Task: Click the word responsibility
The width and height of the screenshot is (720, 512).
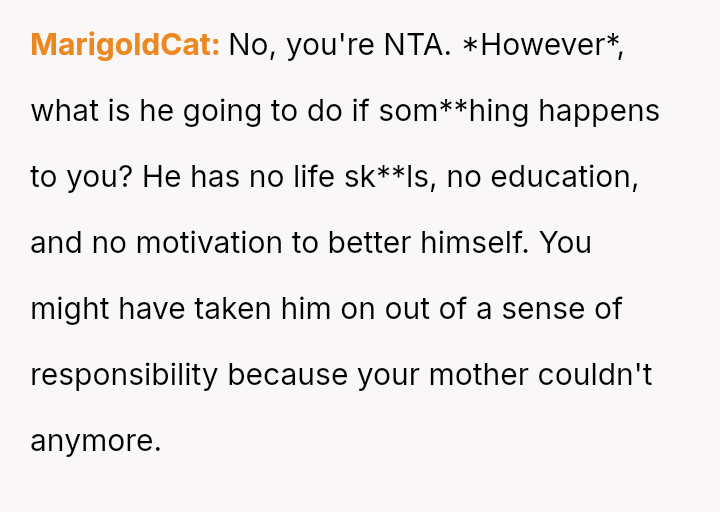Action: 124,375
